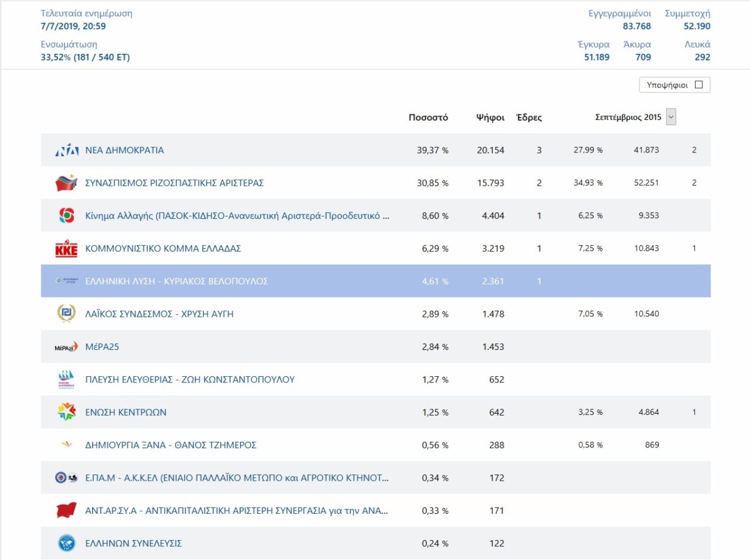Click the Ψήφοι column header
The width and height of the screenshot is (750, 560).
[x=490, y=117]
